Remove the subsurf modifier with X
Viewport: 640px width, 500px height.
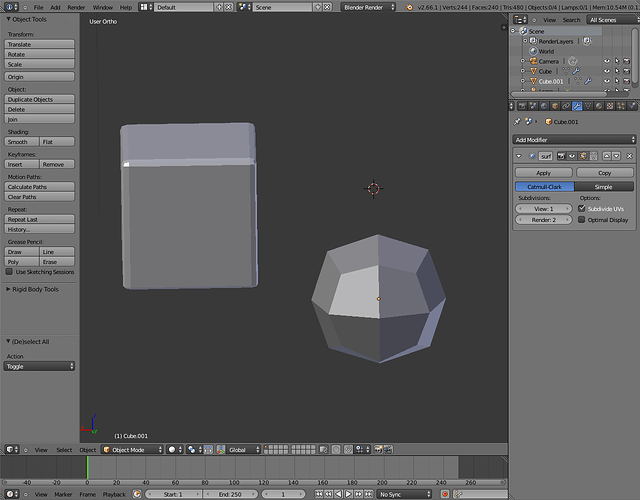click(x=629, y=156)
